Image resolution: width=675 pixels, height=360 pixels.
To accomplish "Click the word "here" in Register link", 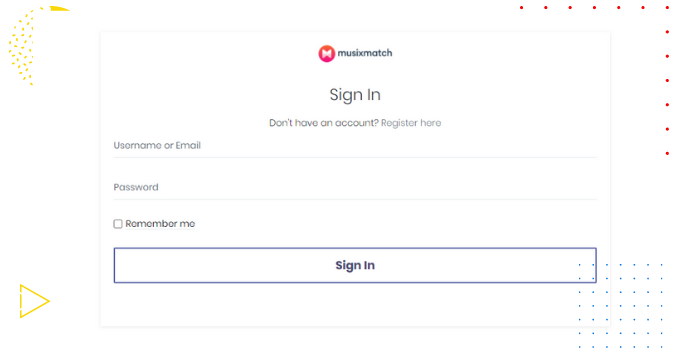I will pyautogui.click(x=430, y=123).
